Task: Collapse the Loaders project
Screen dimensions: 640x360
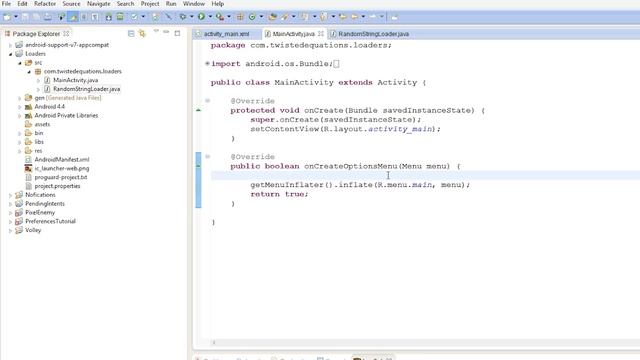Action: [x=11, y=54]
